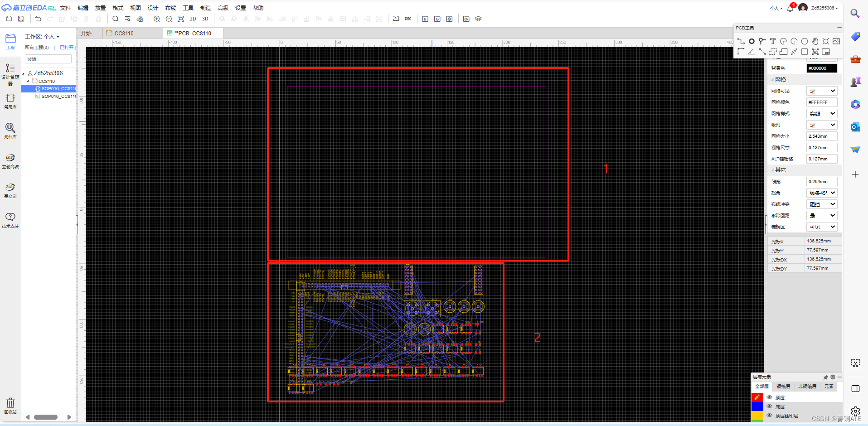
Task: Open the Layer Manager stack icon
Action: tap(478, 19)
